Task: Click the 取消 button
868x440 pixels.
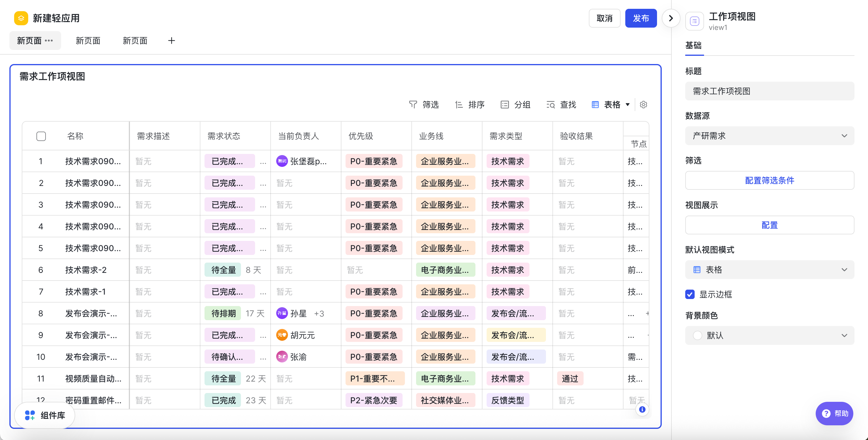Action: click(x=604, y=18)
